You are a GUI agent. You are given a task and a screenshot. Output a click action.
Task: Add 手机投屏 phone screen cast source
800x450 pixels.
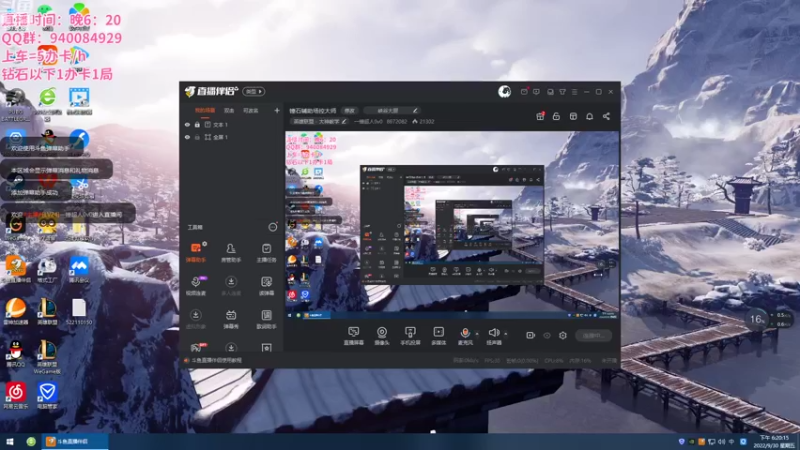click(x=410, y=336)
